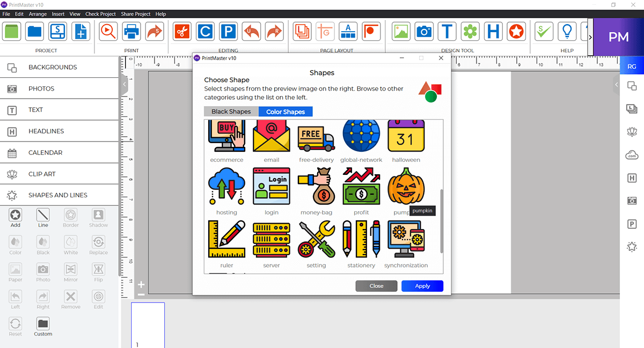Select page 1 thumbnail below the canvas
Image resolution: width=644 pixels, height=348 pixels.
(148, 324)
